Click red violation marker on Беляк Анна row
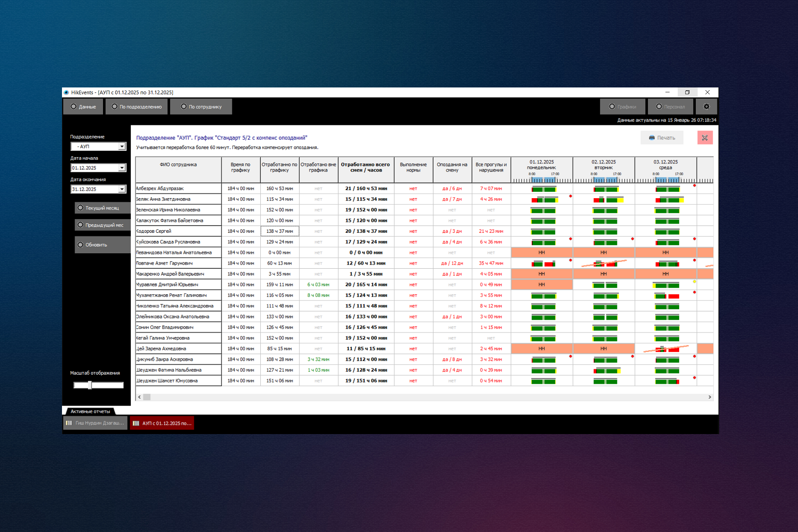This screenshot has width=798, height=532. click(x=570, y=196)
